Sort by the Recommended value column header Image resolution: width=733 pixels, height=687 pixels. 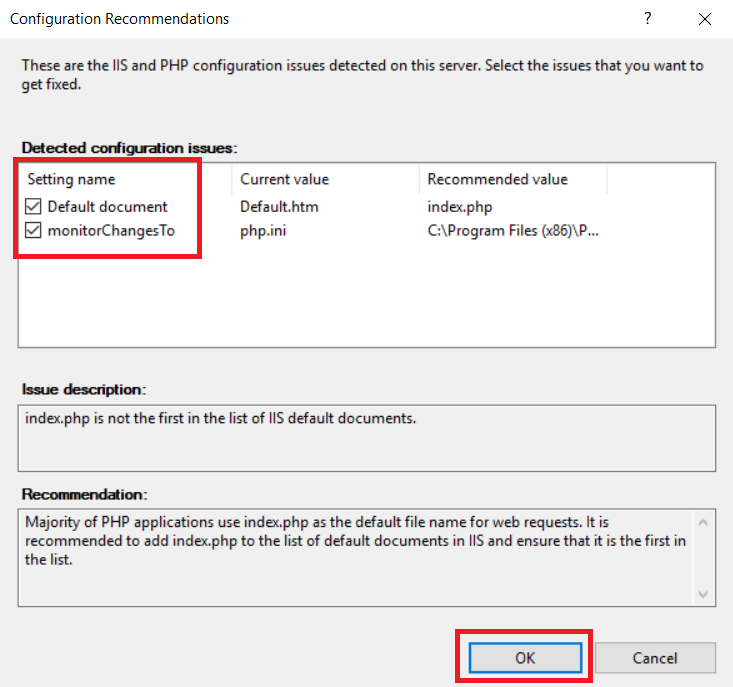(513, 179)
